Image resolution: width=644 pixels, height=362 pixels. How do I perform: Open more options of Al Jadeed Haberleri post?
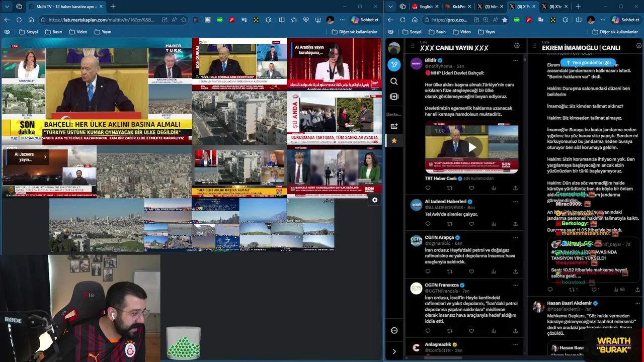(515, 202)
